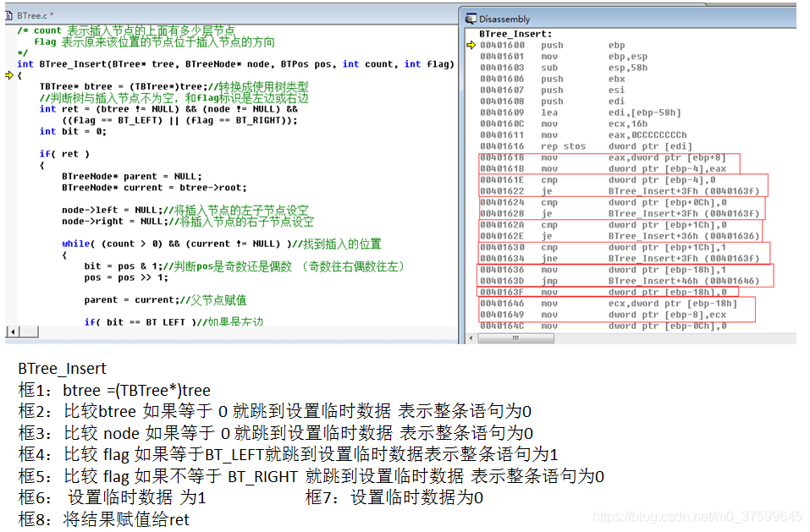Viewport: 810px width, 532px height.
Task: Click the BTree_Insert function signature line
Action: [235, 64]
